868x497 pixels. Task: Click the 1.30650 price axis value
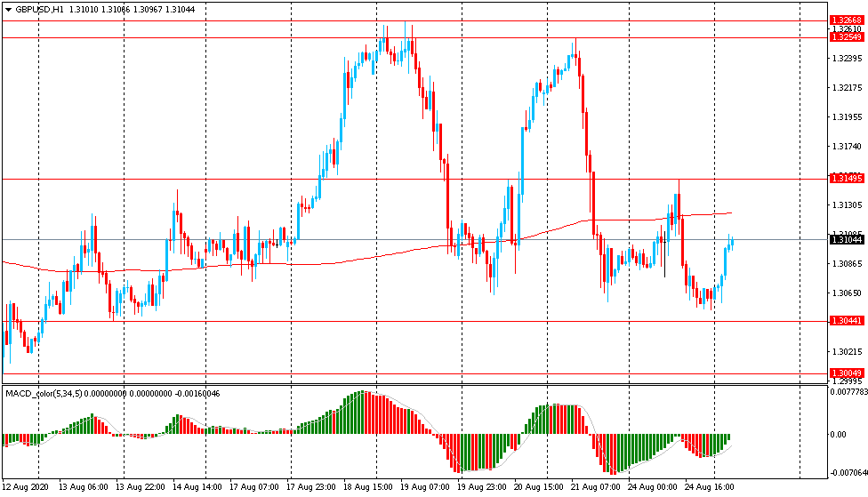point(847,293)
